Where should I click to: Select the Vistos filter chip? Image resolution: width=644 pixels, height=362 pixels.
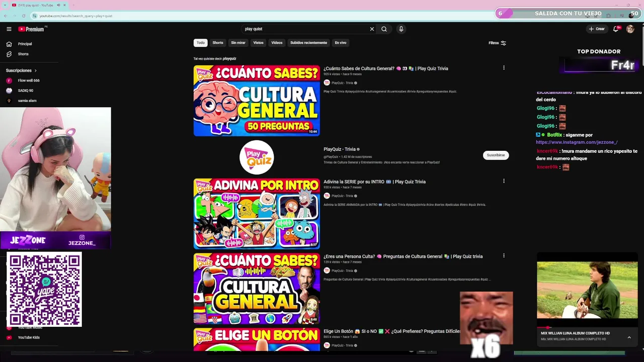pyautogui.click(x=259, y=43)
